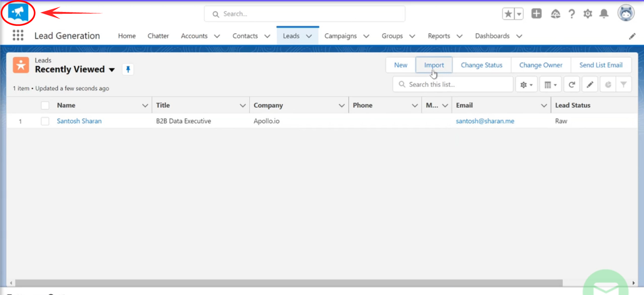
Task: Open the favorites list dropdown arrow
Action: tap(519, 14)
